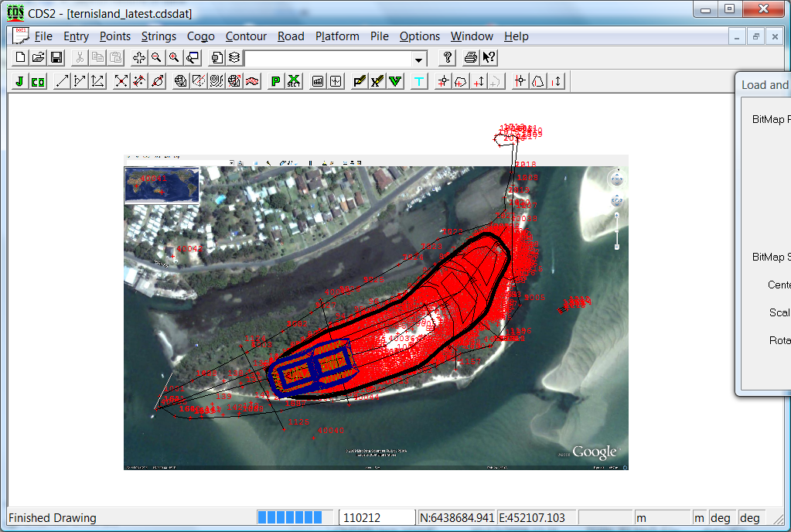Click the New file icon

click(21, 58)
